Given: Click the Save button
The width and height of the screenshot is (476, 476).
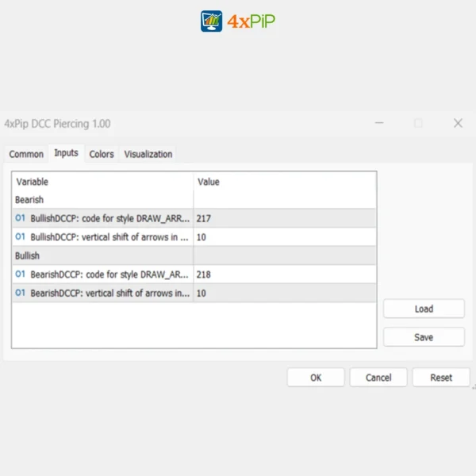Looking at the screenshot, I should click(x=424, y=337).
